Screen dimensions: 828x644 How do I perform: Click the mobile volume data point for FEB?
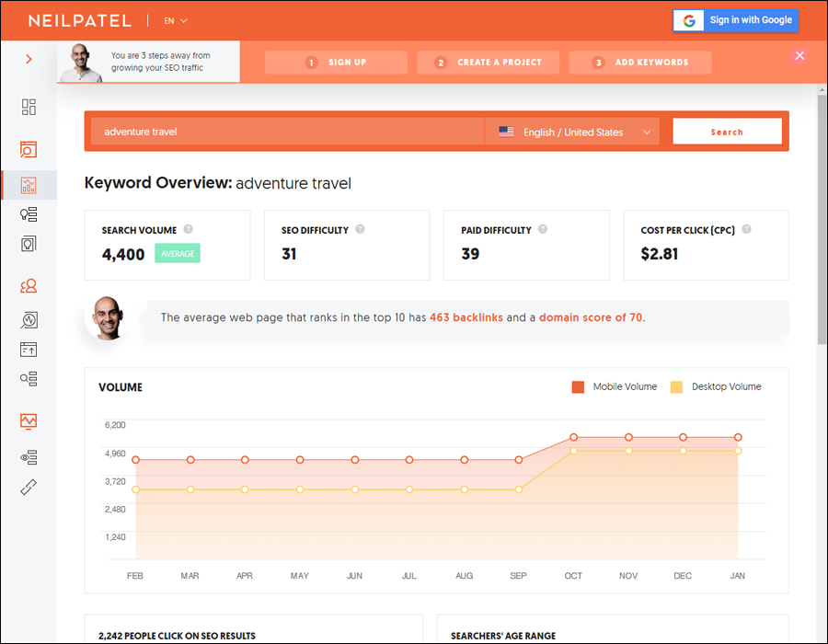[x=136, y=460]
